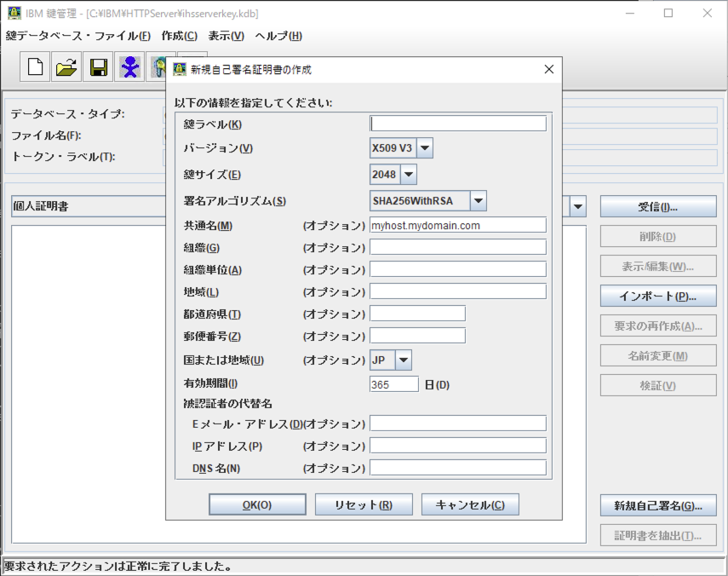Click the 地域(L) input field

tap(458, 291)
